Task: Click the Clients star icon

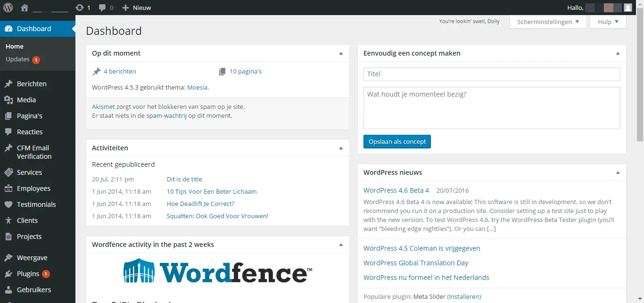Action: 8,221
